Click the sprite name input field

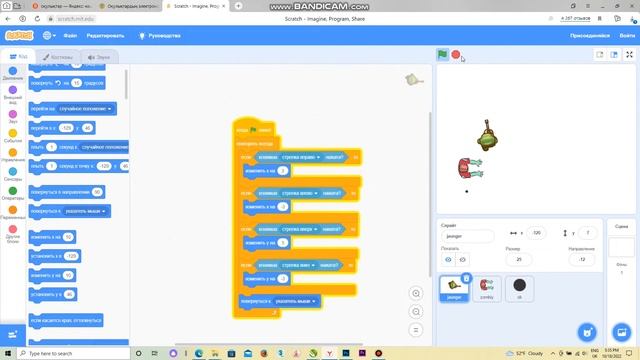[x=467, y=236]
